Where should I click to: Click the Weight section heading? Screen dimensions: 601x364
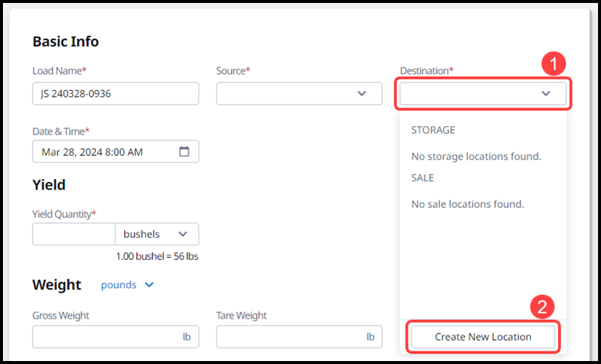57,285
